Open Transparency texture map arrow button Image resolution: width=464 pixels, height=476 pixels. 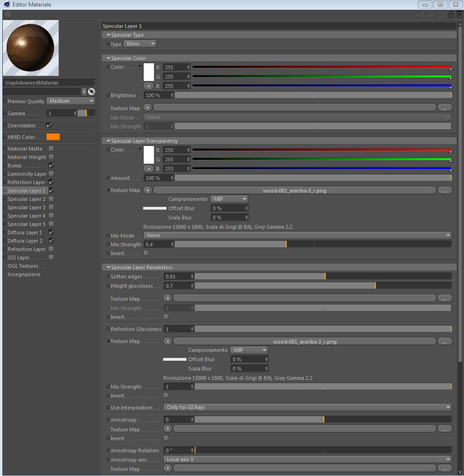[147, 190]
